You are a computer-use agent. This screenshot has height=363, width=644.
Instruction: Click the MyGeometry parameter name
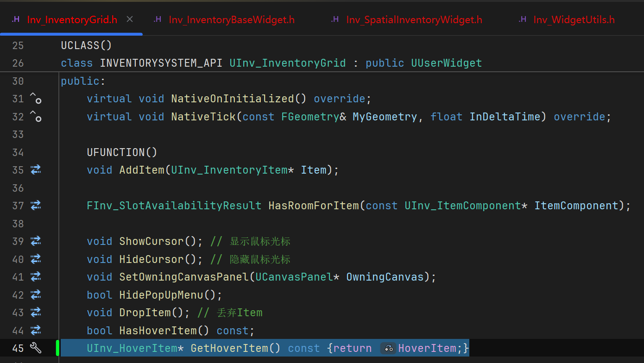385,117
